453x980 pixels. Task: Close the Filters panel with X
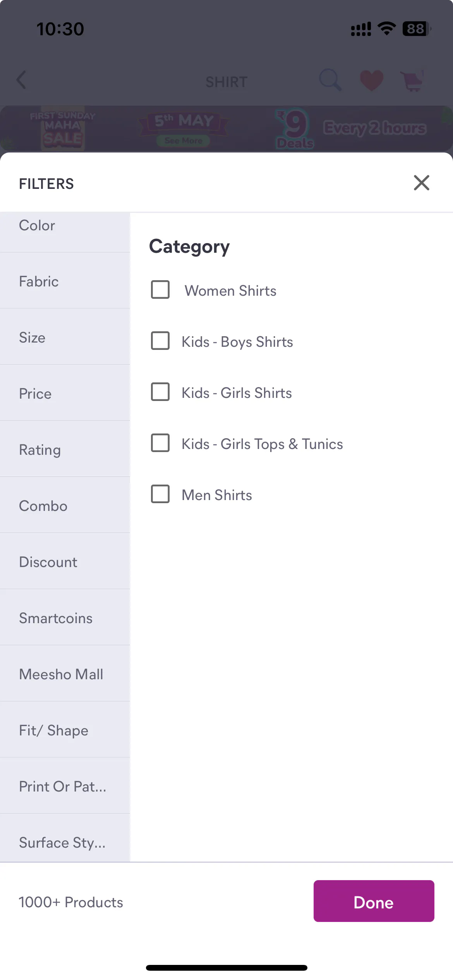(x=421, y=183)
